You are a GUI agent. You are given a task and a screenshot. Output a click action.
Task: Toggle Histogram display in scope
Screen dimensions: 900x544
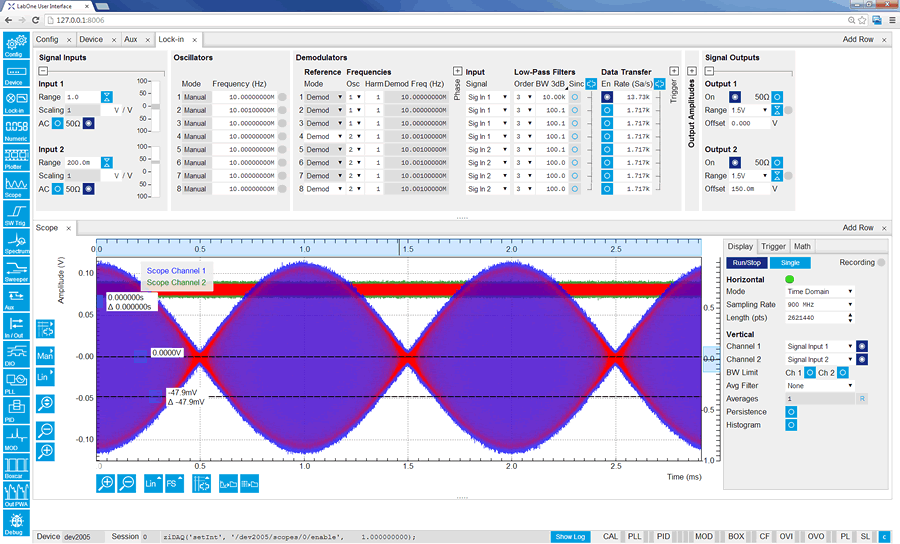(x=791, y=425)
